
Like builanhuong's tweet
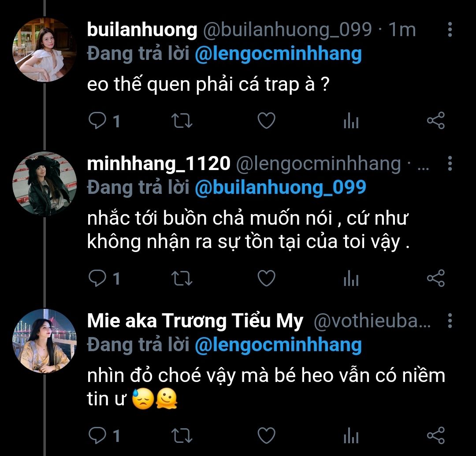(266, 121)
